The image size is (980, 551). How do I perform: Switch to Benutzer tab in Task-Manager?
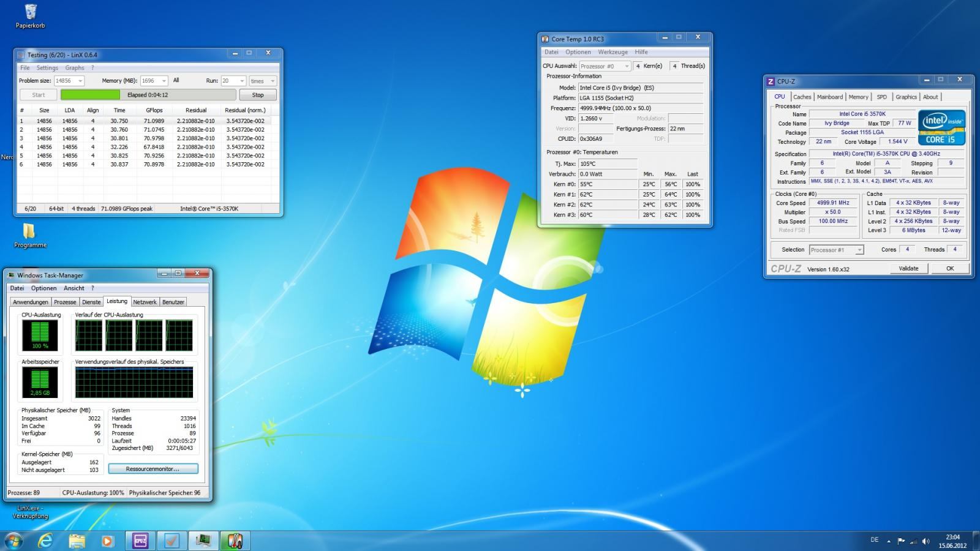coord(173,302)
